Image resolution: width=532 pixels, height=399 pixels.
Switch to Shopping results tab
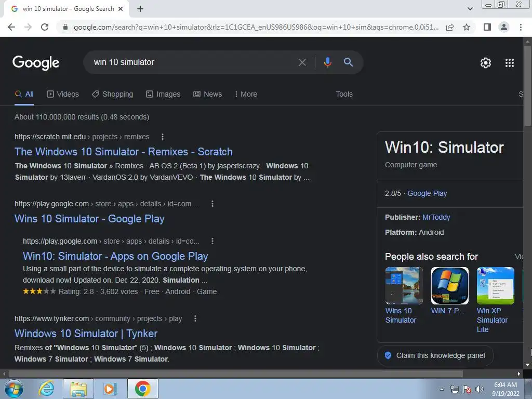coord(113,95)
